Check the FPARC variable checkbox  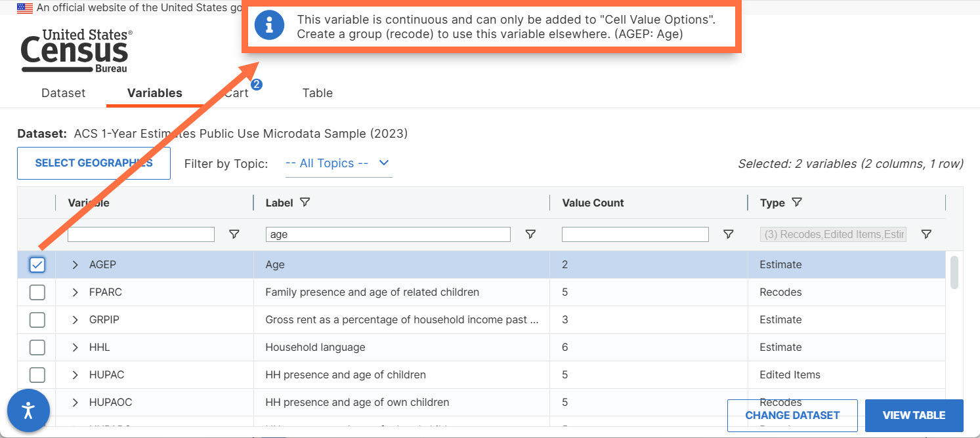(37, 292)
